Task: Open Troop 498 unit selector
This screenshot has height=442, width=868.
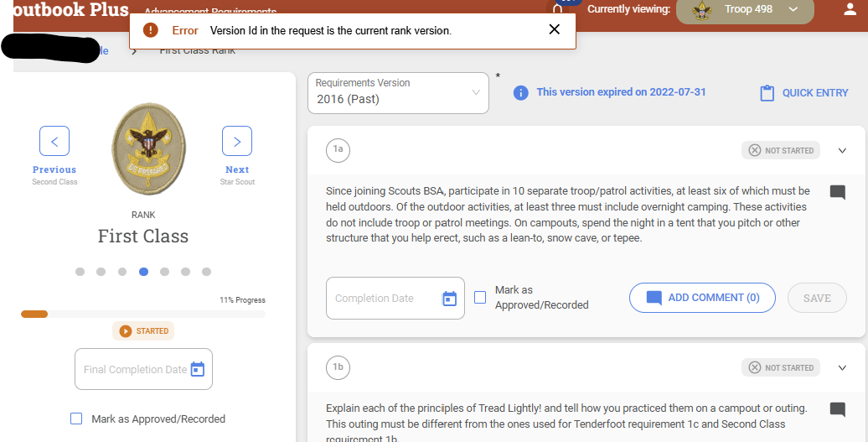Action: click(745, 10)
